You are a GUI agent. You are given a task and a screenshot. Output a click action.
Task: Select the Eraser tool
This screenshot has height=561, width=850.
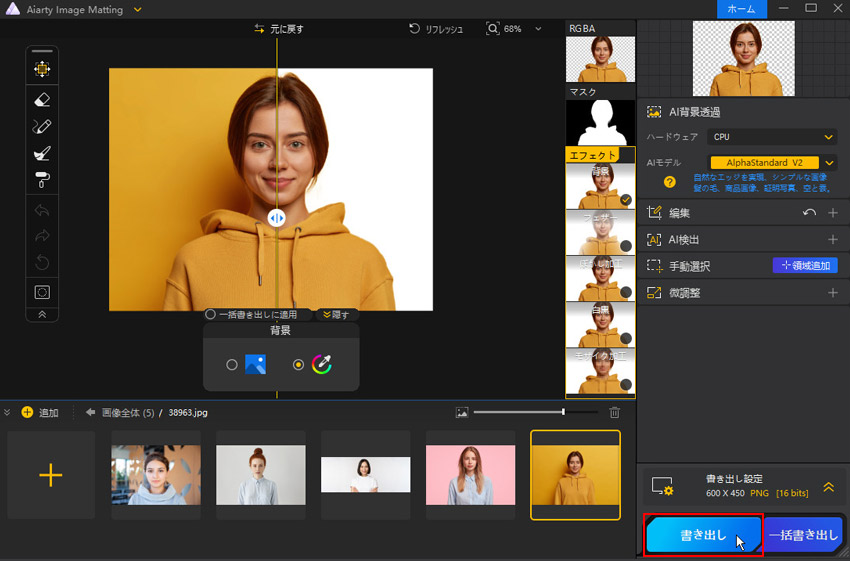coord(42,100)
